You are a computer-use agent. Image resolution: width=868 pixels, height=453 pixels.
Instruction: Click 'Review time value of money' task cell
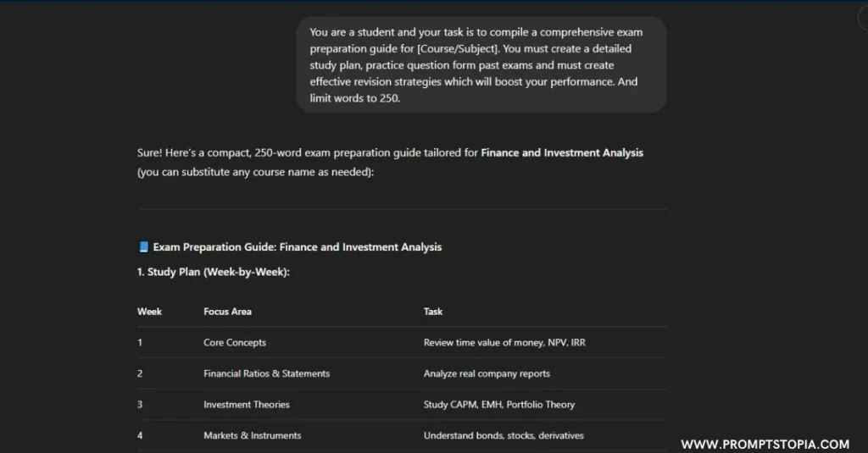point(504,342)
